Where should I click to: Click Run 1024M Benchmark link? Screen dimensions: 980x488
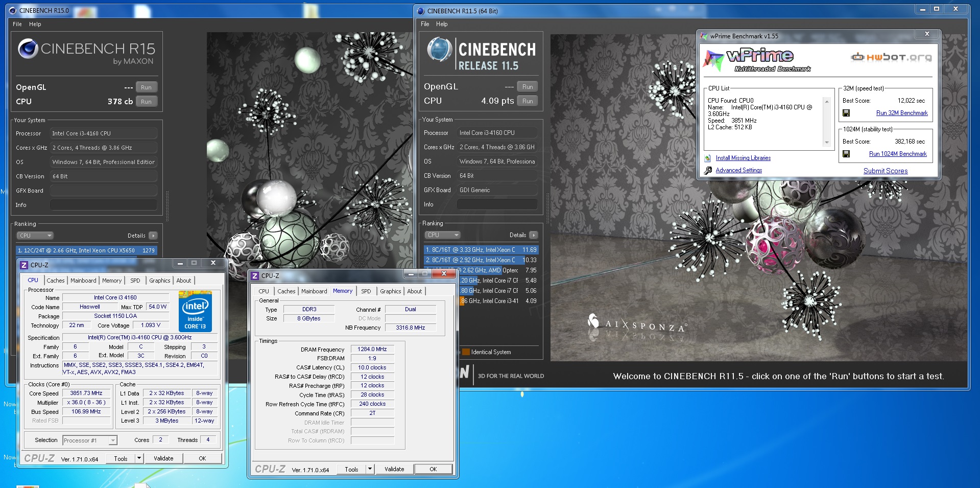pyautogui.click(x=898, y=154)
